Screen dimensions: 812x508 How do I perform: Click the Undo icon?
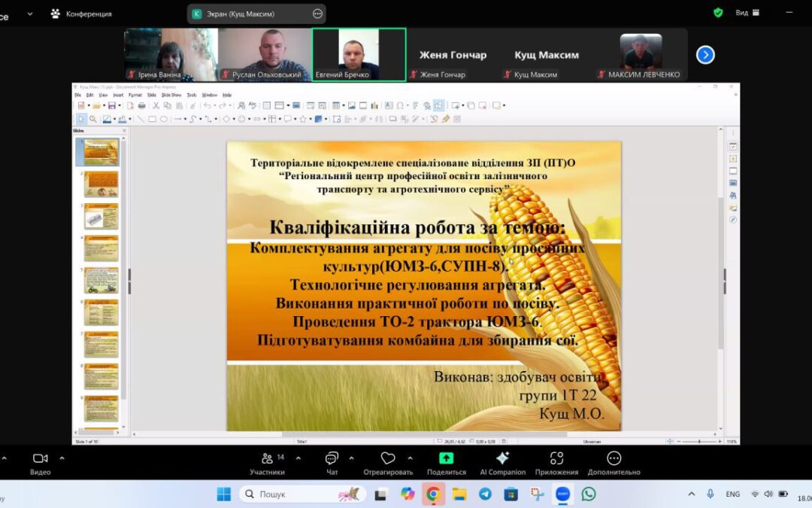point(208,106)
